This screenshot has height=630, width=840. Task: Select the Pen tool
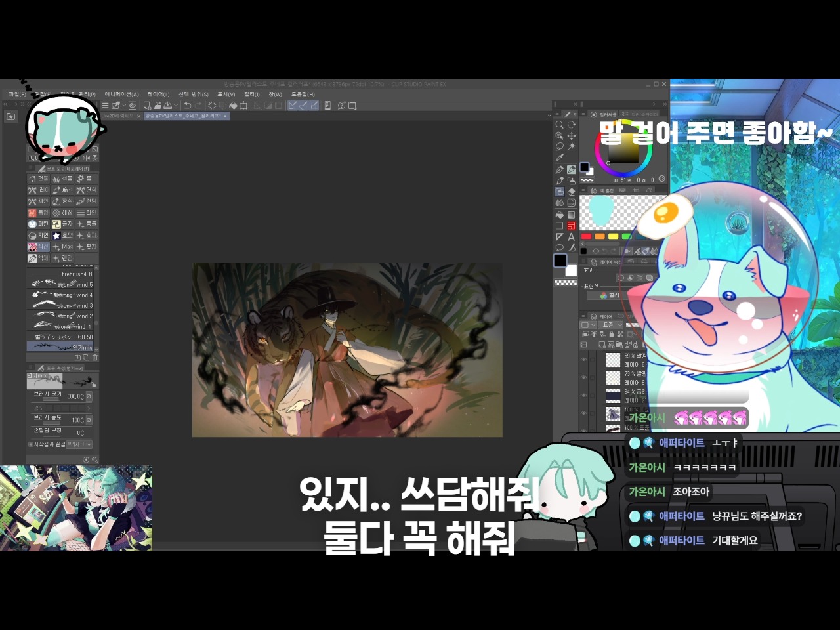[560, 170]
